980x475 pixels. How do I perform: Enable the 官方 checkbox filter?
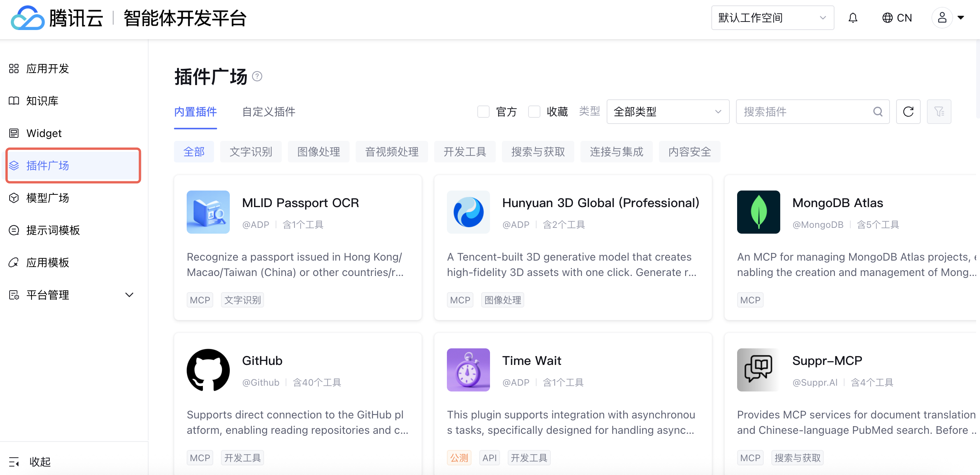click(483, 112)
